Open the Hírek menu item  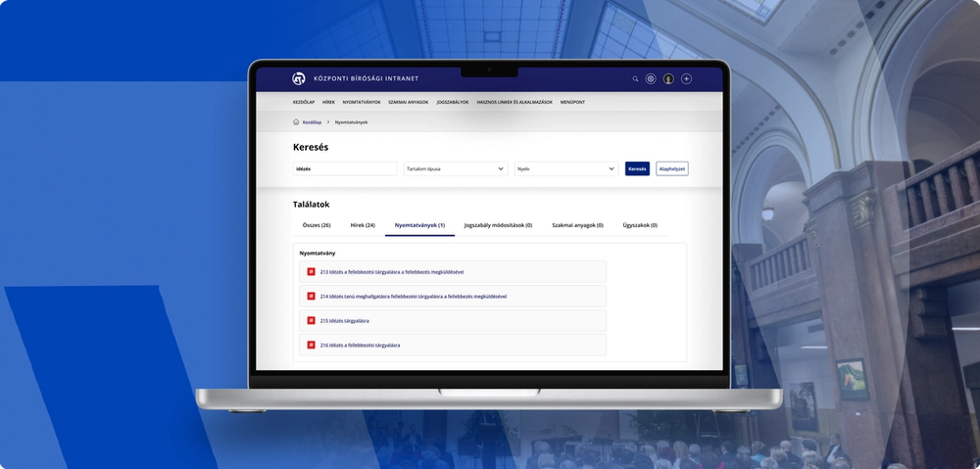pos(328,102)
